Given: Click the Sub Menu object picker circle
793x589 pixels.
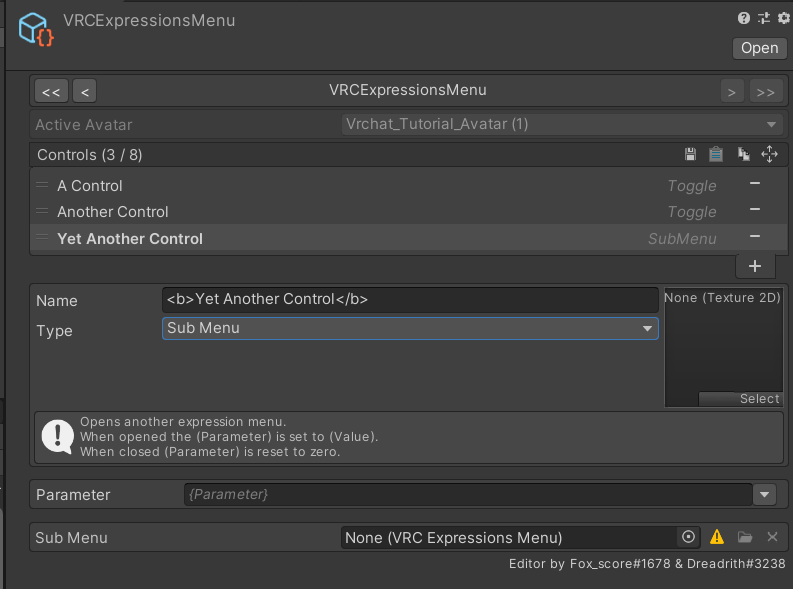Looking at the screenshot, I should [x=688, y=537].
